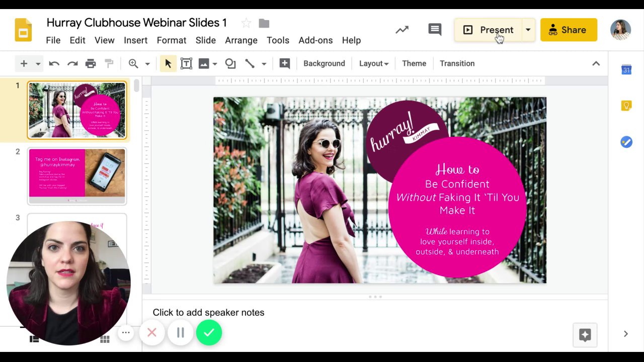
Task: Expand the insert image dropdown arrow
Action: coord(215,64)
